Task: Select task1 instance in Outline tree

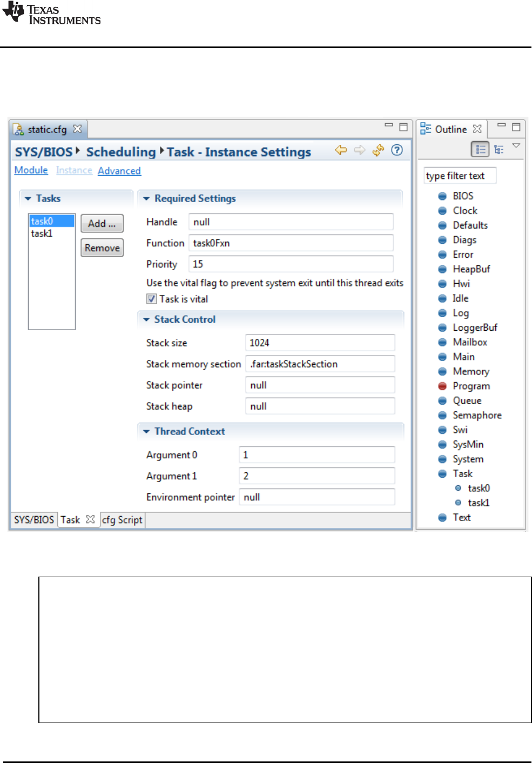Action: pyautogui.click(x=479, y=503)
